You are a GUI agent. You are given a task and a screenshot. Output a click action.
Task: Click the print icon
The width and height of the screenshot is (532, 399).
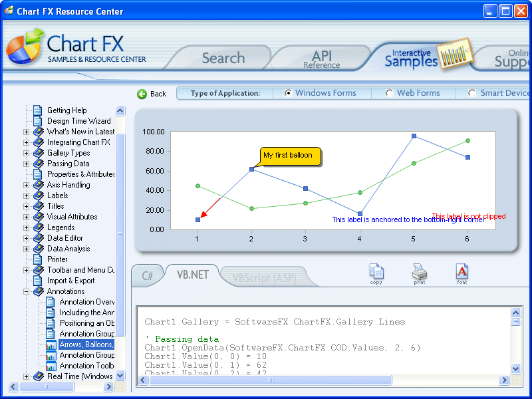point(418,273)
